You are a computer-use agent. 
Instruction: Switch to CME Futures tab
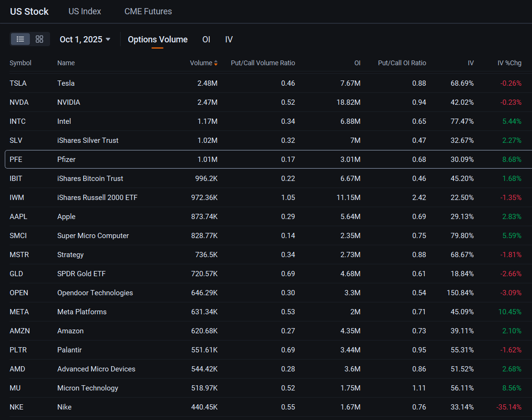pos(148,11)
